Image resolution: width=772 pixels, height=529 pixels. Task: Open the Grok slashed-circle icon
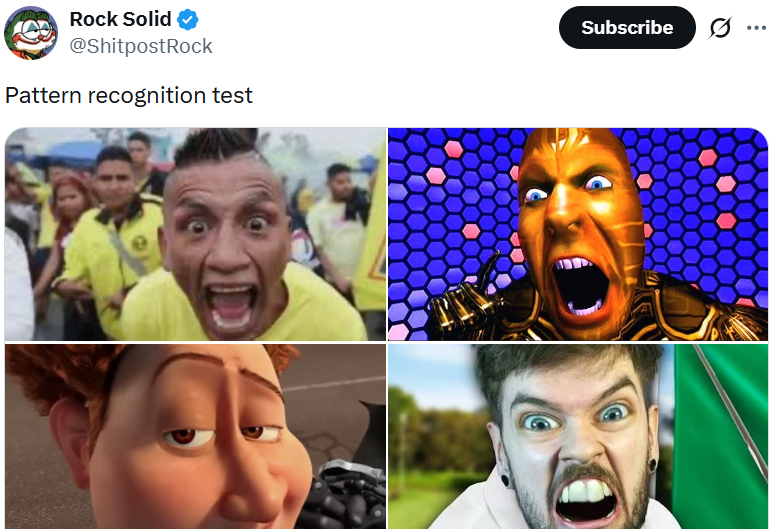(x=720, y=28)
